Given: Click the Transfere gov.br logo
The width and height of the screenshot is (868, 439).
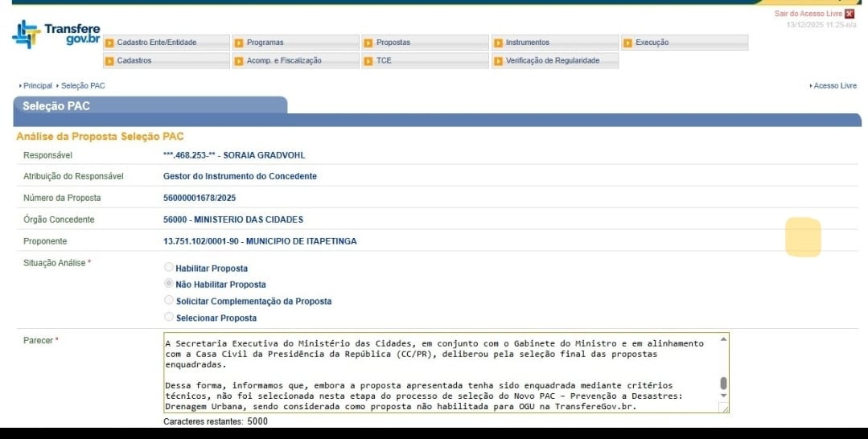Looking at the screenshot, I should click(x=56, y=35).
